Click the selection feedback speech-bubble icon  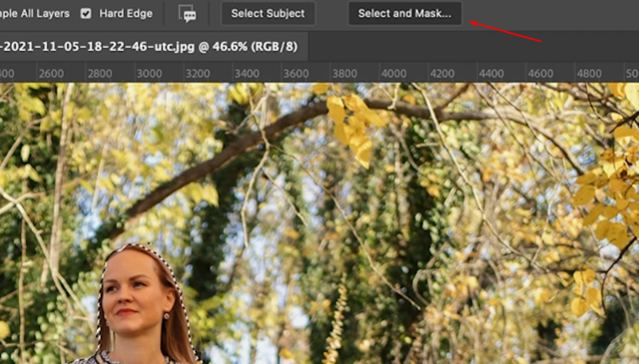pos(187,13)
